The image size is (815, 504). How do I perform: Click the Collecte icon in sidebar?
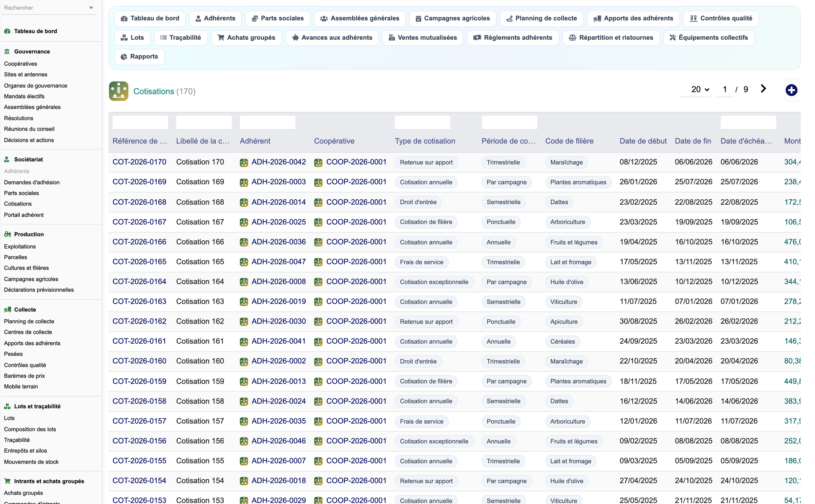[x=7, y=310]
